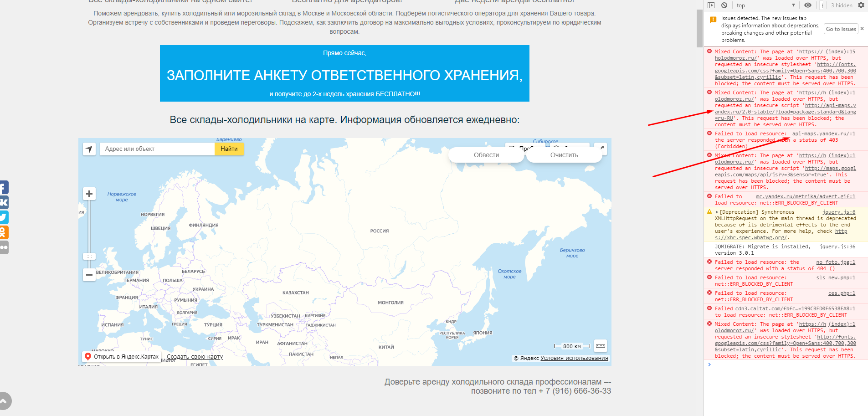
Task: Zoom out map with minus button
Action: click(x=89, y=275)
